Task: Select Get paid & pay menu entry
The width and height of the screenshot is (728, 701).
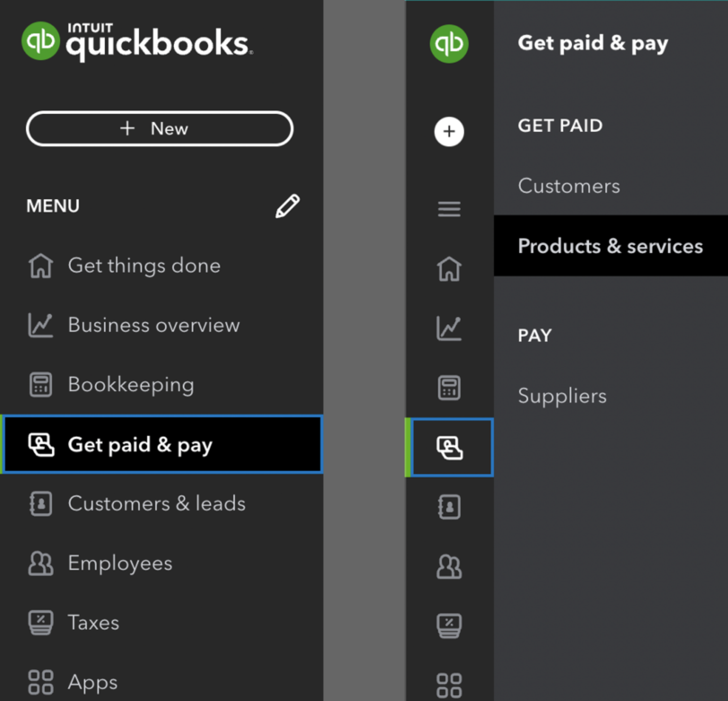Action: [x=140, y=444]
